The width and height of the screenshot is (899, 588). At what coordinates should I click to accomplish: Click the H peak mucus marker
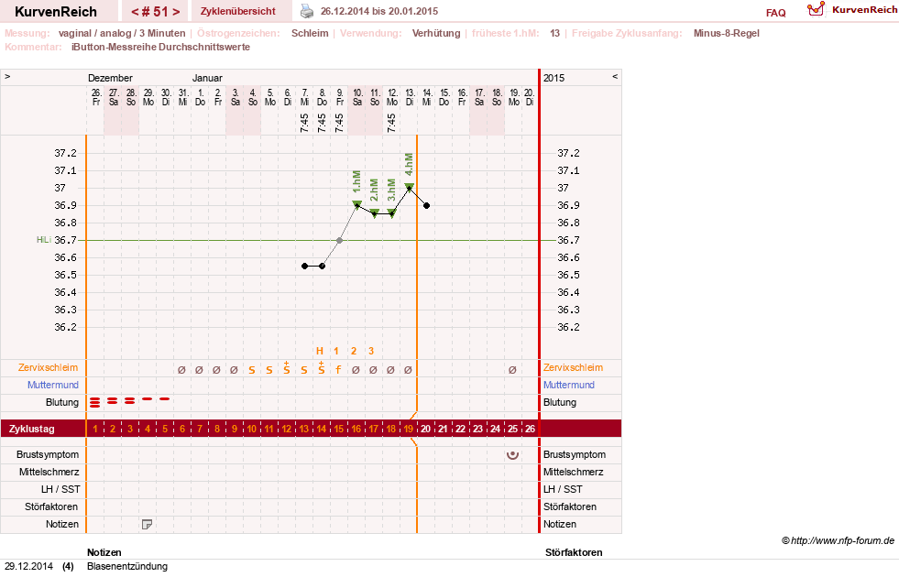(x=319, y=351)
